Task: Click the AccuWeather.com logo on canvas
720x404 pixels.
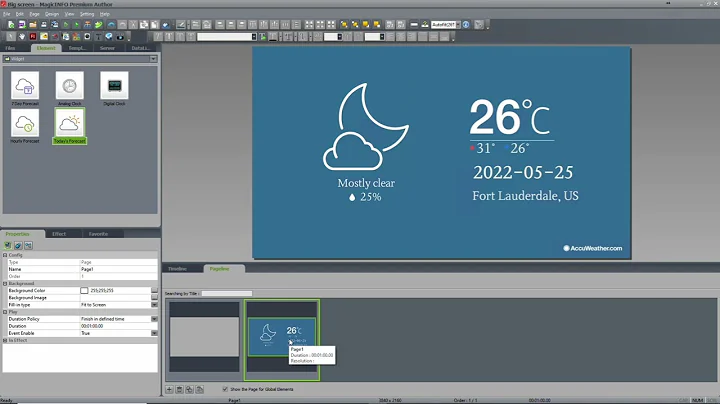Action: (x=593, y=248)
